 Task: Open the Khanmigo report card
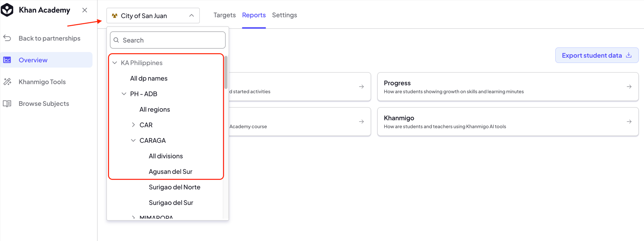pyautogui.click(x=508, y=122)
